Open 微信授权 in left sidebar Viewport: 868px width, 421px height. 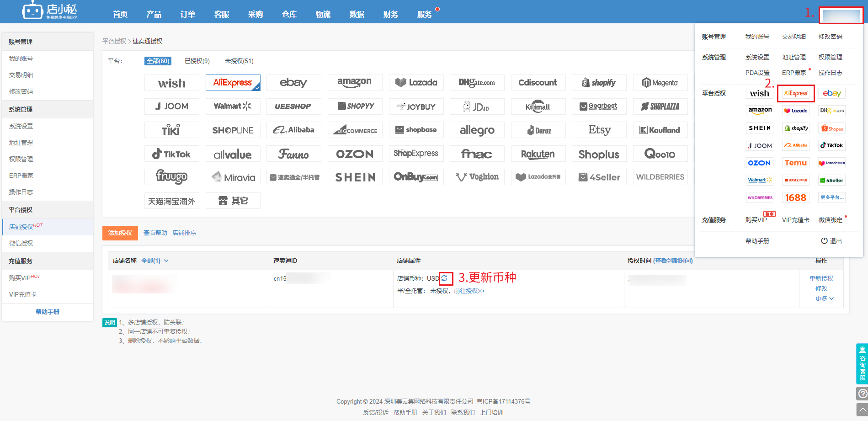(x=21, y=243)
